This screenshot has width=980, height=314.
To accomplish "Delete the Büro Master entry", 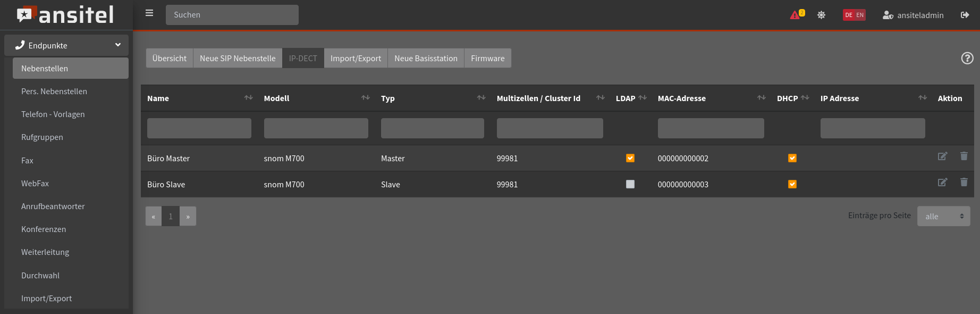I will point(964,156).
